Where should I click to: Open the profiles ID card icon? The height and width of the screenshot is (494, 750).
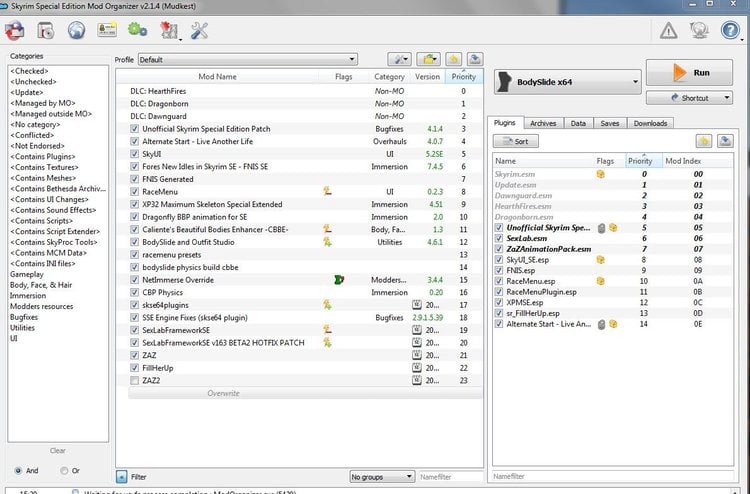click(x=107, y=31)
